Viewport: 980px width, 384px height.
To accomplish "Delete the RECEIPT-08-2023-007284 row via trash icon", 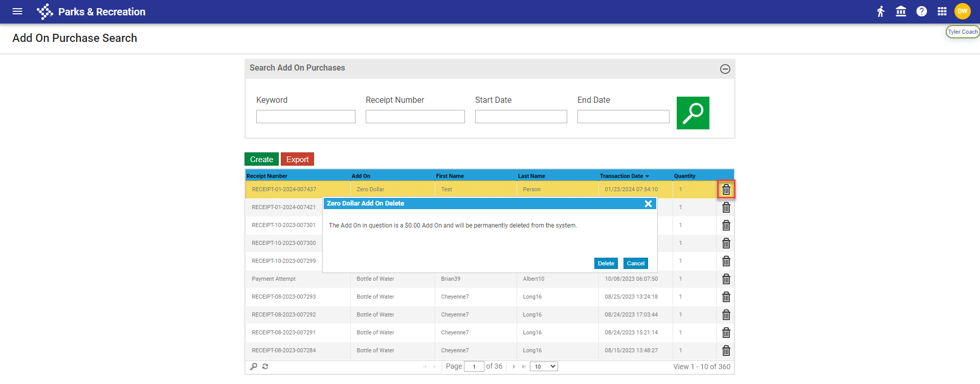I will point(726,351).
